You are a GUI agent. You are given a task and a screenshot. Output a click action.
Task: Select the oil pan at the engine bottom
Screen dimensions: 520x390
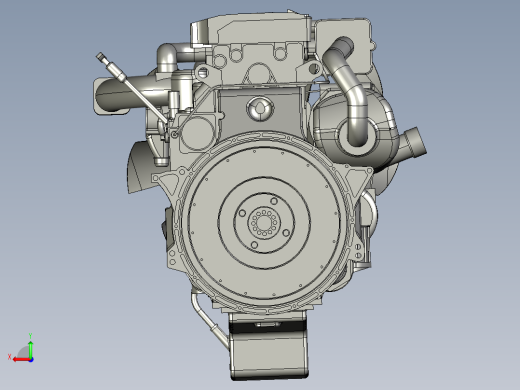269,347
